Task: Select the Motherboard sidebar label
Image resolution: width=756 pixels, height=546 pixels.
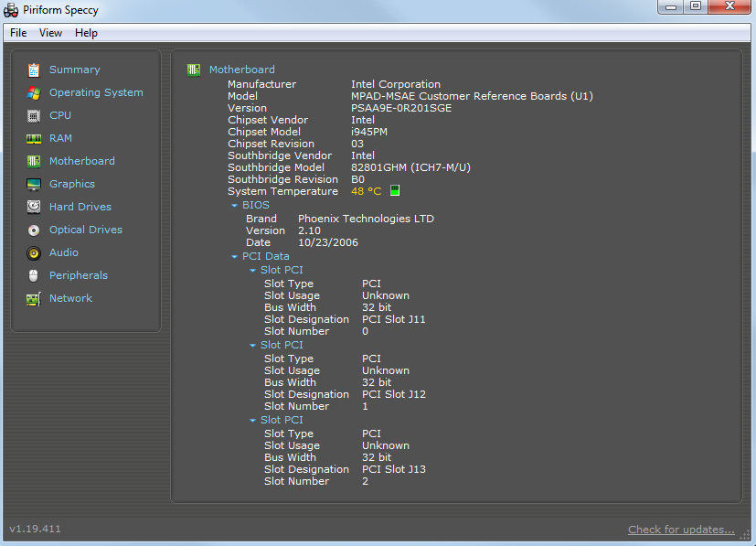Action: (82, 161)
